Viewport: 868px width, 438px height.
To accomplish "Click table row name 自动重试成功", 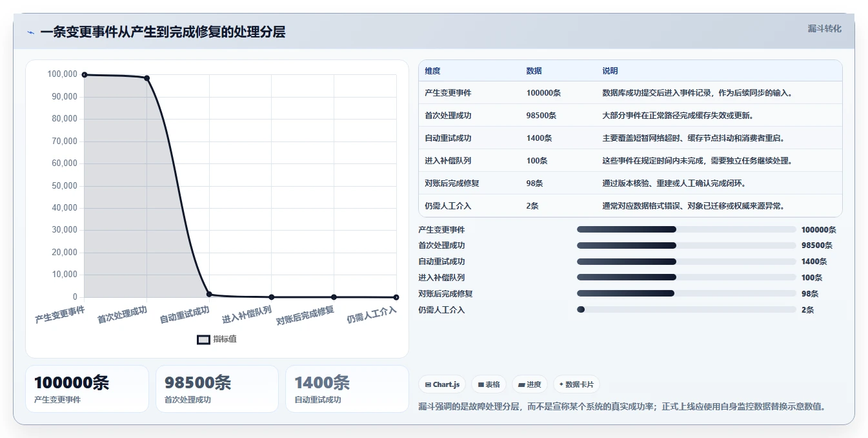I will point(448,138).
